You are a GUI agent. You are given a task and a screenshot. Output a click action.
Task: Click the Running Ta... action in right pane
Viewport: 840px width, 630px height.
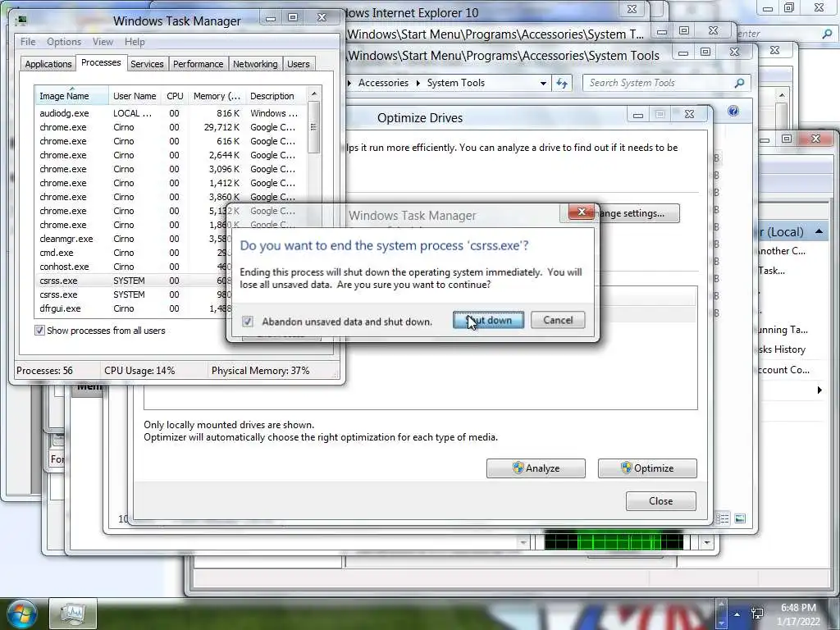tap(783, 330)
